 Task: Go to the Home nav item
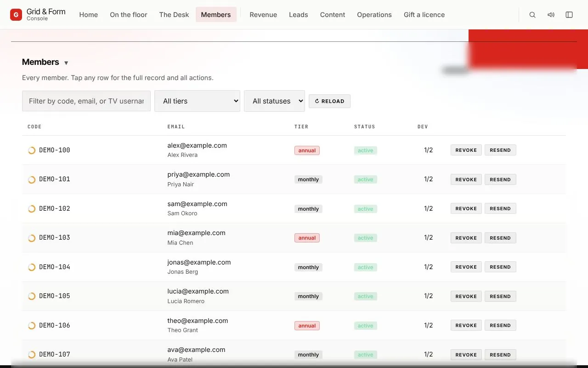(x=89, y=15)
